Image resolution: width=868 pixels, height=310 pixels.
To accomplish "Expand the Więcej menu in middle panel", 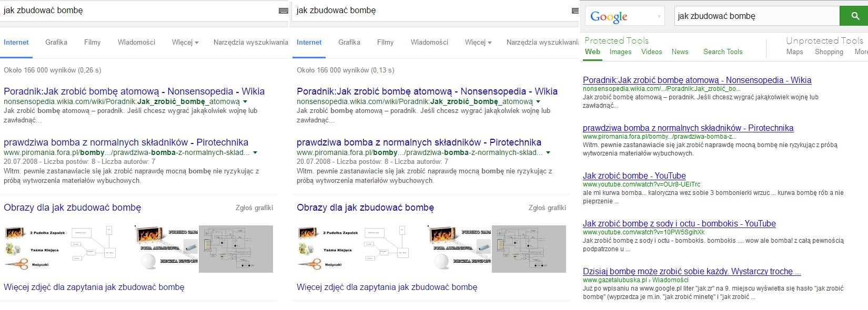I will (478, 42).
